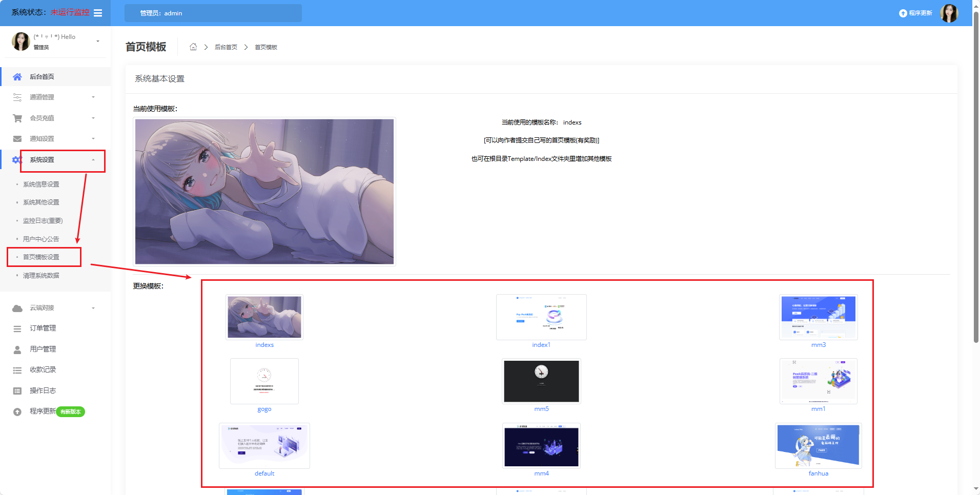Select the gogo template name link

[264, 409]
